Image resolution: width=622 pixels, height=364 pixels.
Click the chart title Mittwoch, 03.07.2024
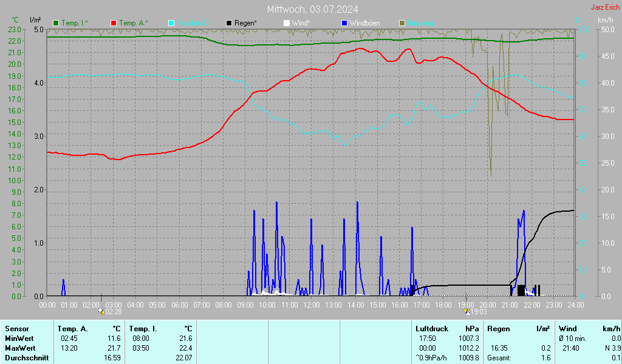point(312,9)
